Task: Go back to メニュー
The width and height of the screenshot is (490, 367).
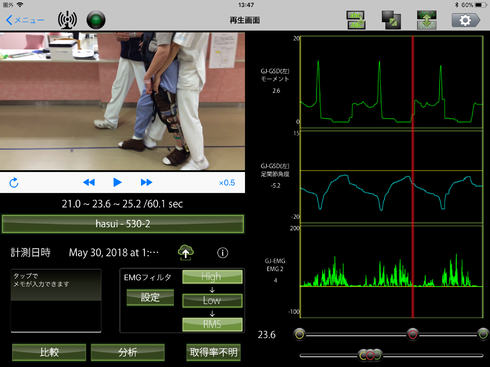Action: click(25, 20)
